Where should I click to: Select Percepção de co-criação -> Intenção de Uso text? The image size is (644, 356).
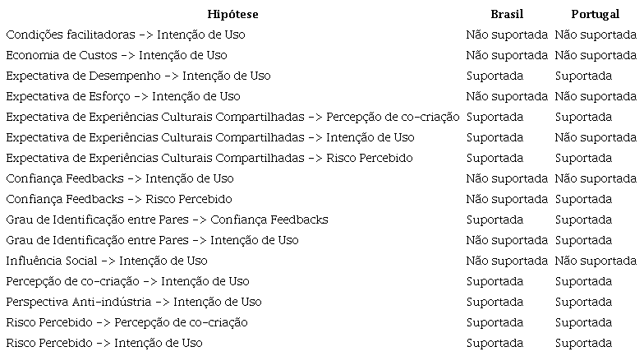click(127, 281)
